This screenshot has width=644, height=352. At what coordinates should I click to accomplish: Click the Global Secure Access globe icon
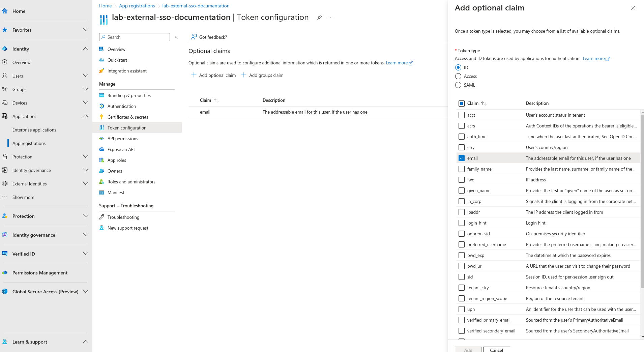(5, 292)
